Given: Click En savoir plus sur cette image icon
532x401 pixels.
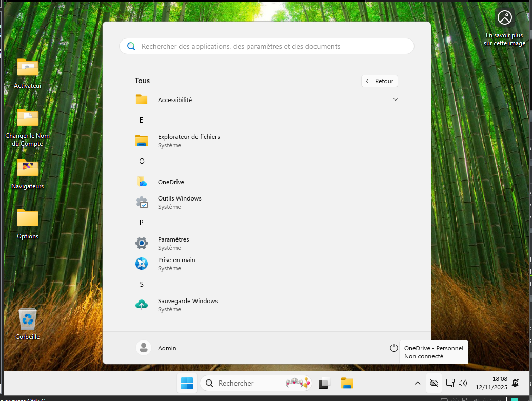Looking at the screenshot, I should pos(504,17).
